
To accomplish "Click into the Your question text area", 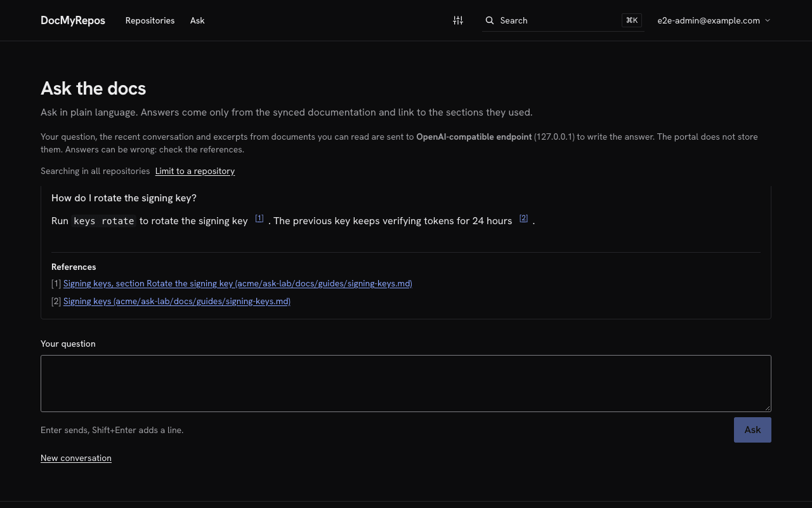I will tap(406, 384).
